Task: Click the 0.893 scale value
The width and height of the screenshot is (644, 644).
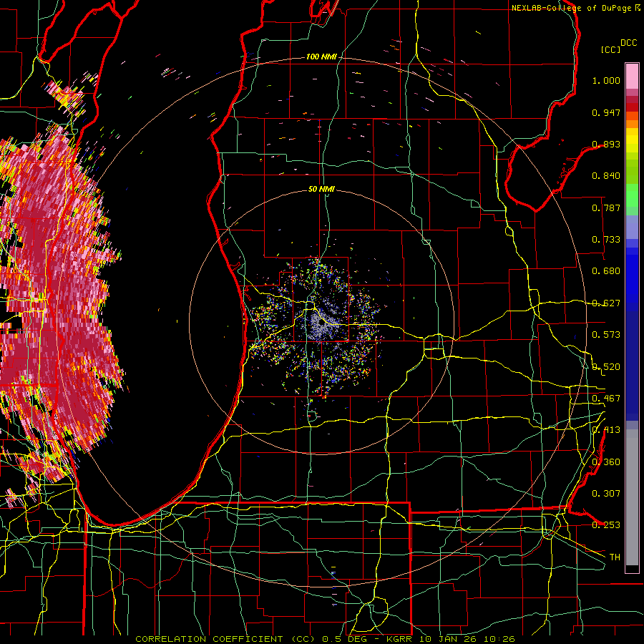Action: [606, 144]
